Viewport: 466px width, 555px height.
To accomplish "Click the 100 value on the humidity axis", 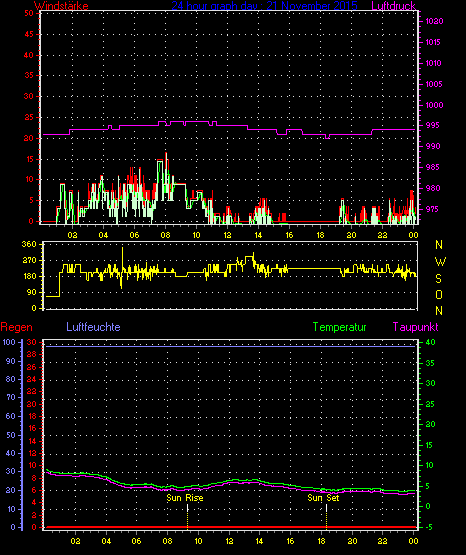I will click(x=9, y=342).
